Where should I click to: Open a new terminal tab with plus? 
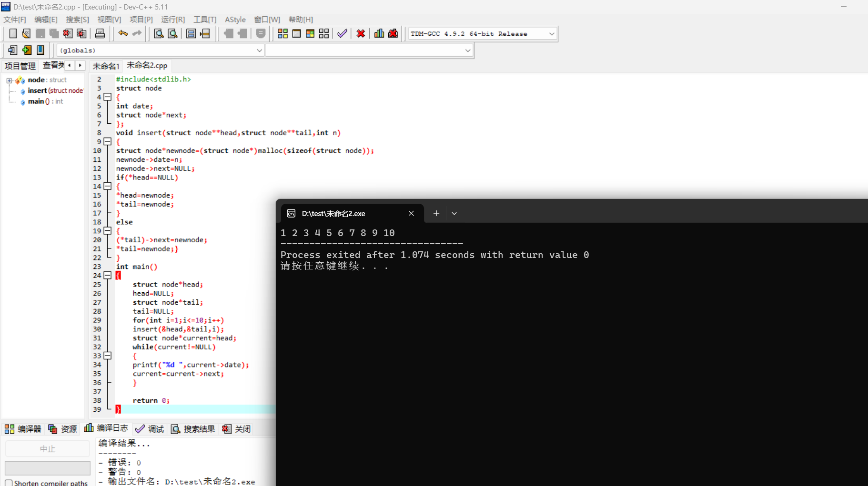click(436, 213)
